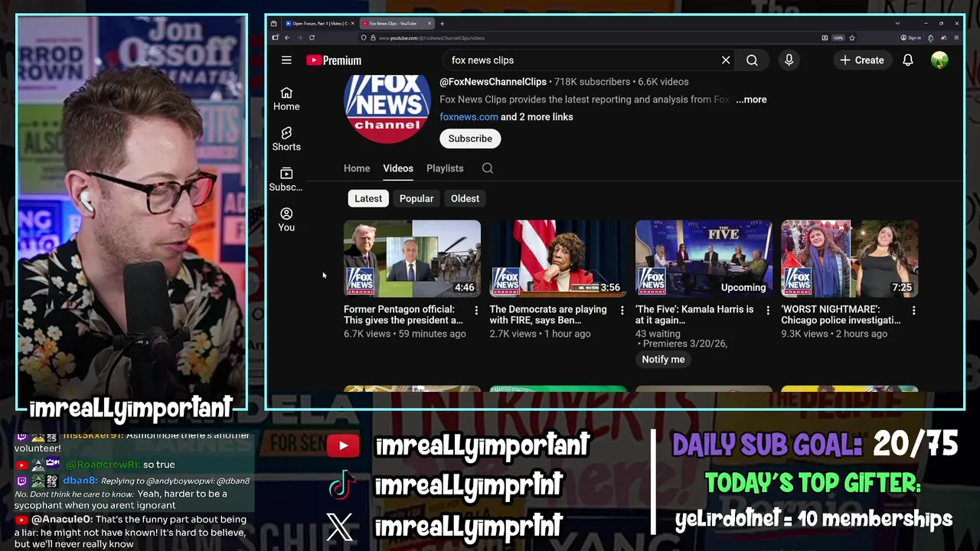Open a new browser tab with the plus
980x551 pixels.
coord(442,24)
